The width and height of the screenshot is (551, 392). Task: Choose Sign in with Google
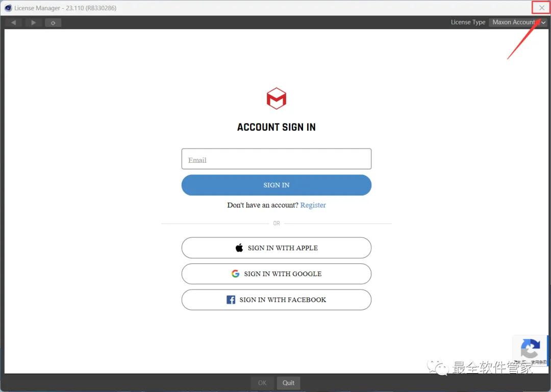(276, 274)
